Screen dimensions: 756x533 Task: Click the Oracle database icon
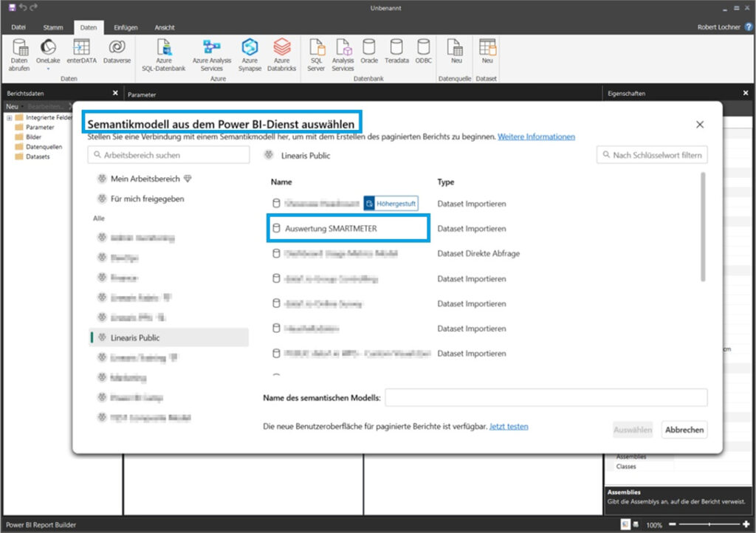pos(369,52)
